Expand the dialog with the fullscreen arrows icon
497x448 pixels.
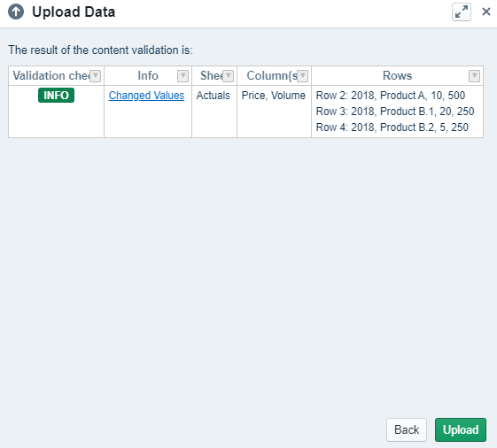click(x=462, y=12)
